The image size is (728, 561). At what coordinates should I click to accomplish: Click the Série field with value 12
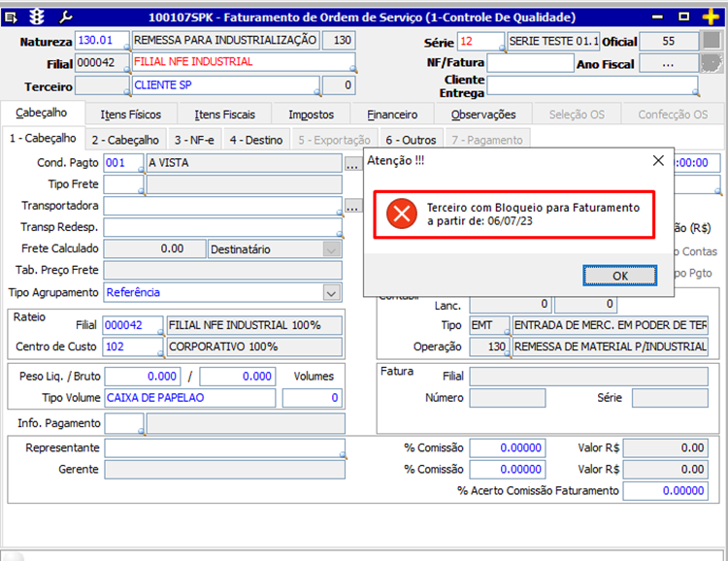pos(480,42)
